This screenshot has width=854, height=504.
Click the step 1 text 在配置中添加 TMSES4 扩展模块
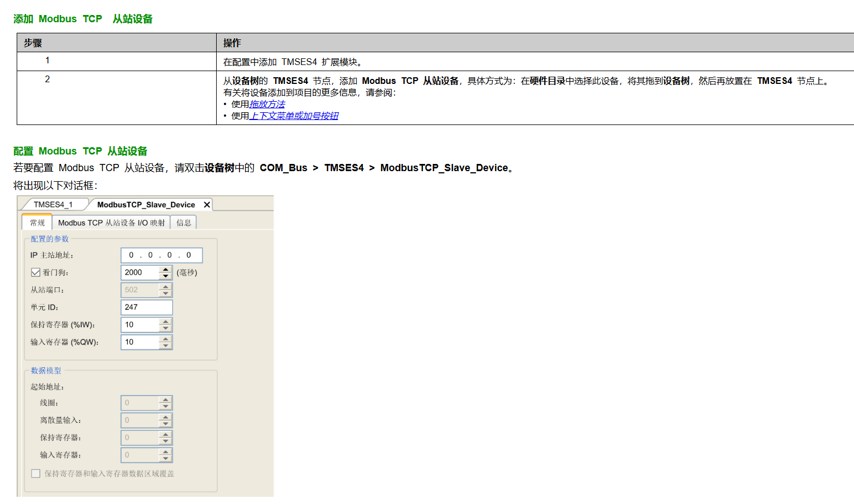pos(292,62)
